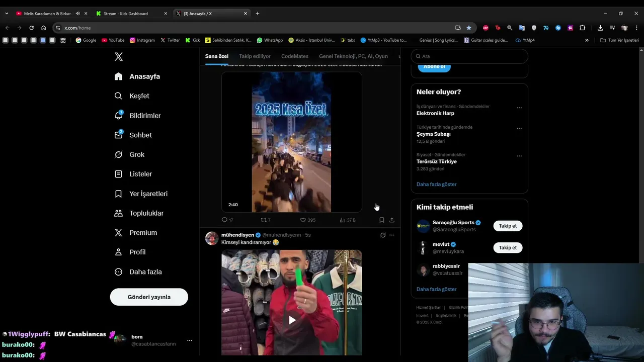Open options for Şeyma Subaşı trend
The height and width of the screenshot is (362, 644).
pos(519,128)
